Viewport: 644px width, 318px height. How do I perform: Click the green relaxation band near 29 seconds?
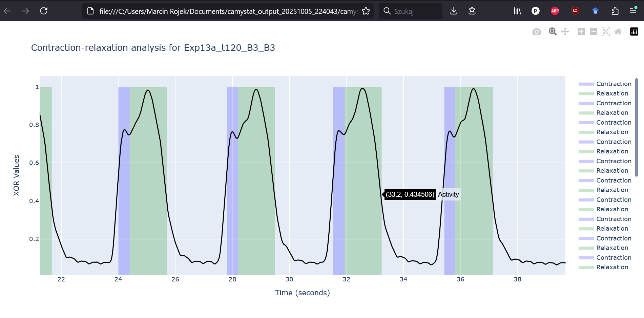256,181
